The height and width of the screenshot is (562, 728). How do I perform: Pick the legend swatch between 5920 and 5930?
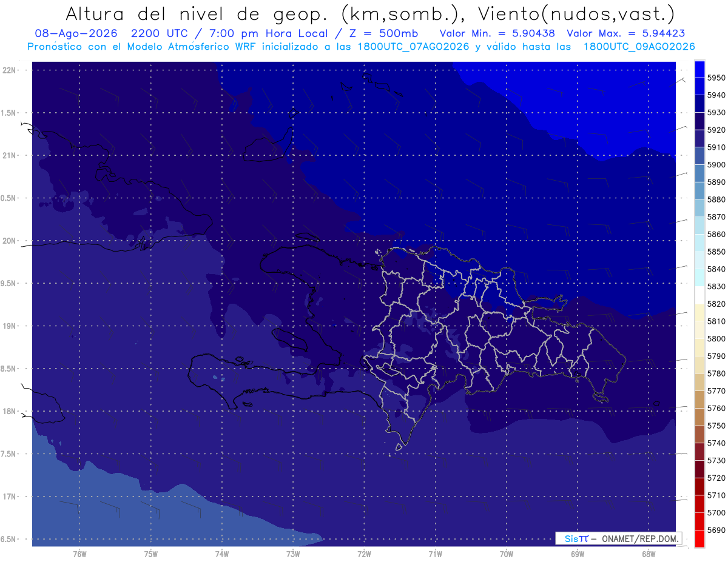[699, 121]
